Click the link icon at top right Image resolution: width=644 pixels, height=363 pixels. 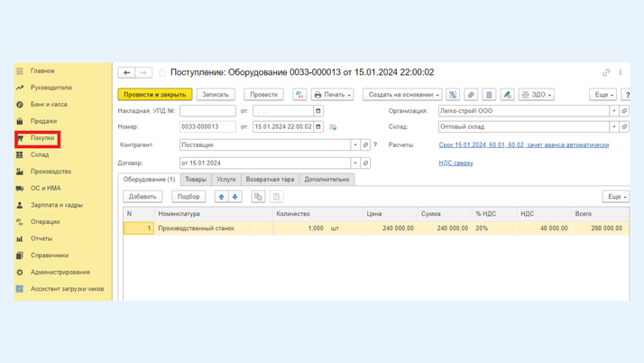coord(606,72)
